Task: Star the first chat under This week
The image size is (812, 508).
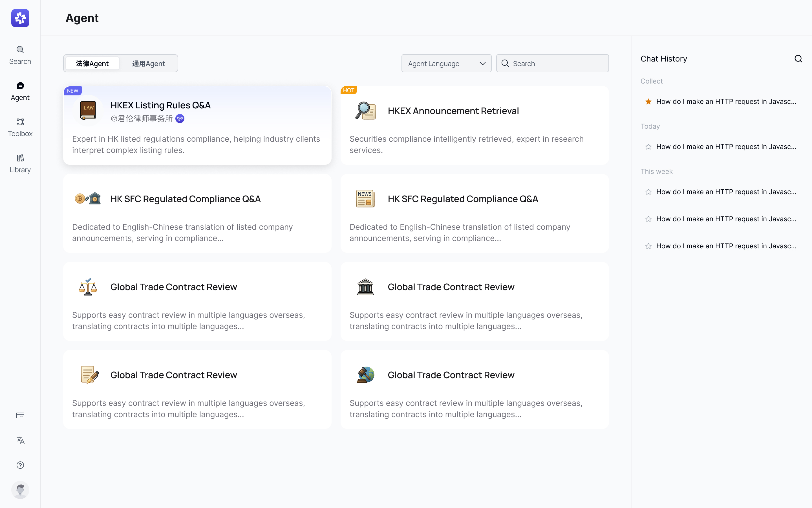Action: (648, 192)
